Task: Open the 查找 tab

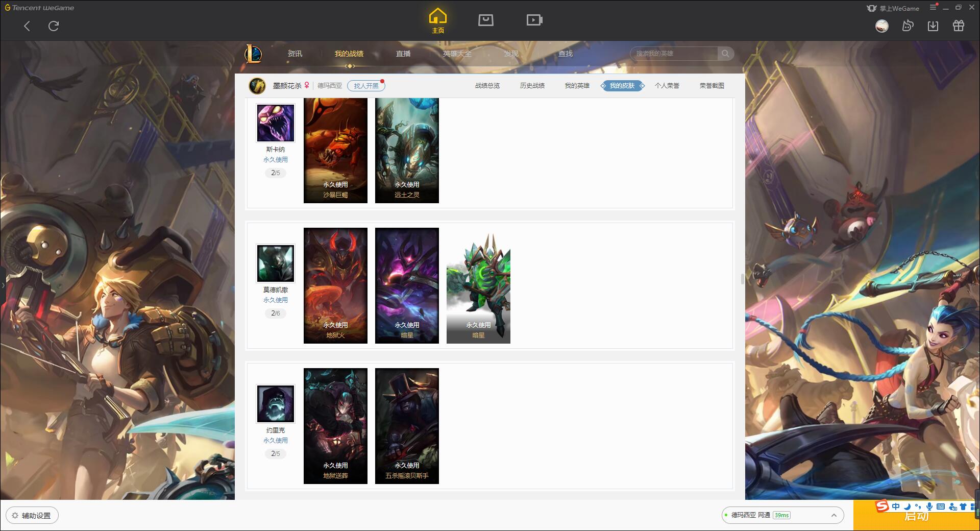Action: pyautogui.click(x=566, y=54)
